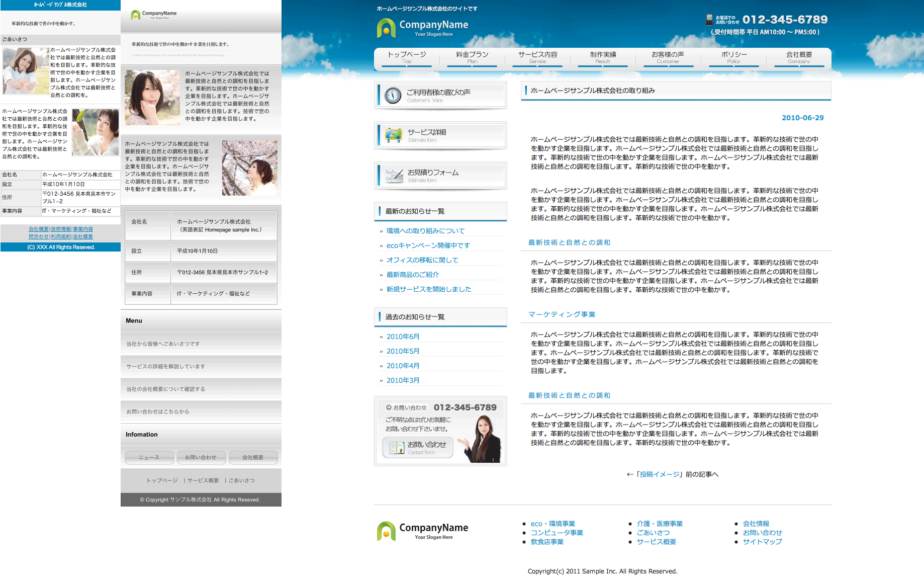
Task: Click the small CompanyName logo in mobile preview
Action: 154,15
